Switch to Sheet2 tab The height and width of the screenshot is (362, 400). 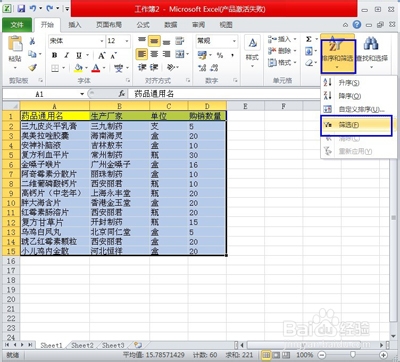tap(82, 345)
